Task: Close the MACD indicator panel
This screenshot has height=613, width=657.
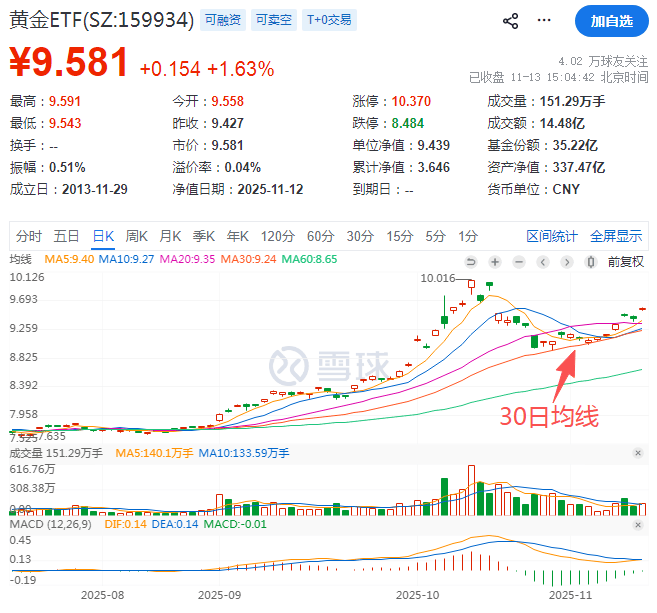Action: point(638,525)
